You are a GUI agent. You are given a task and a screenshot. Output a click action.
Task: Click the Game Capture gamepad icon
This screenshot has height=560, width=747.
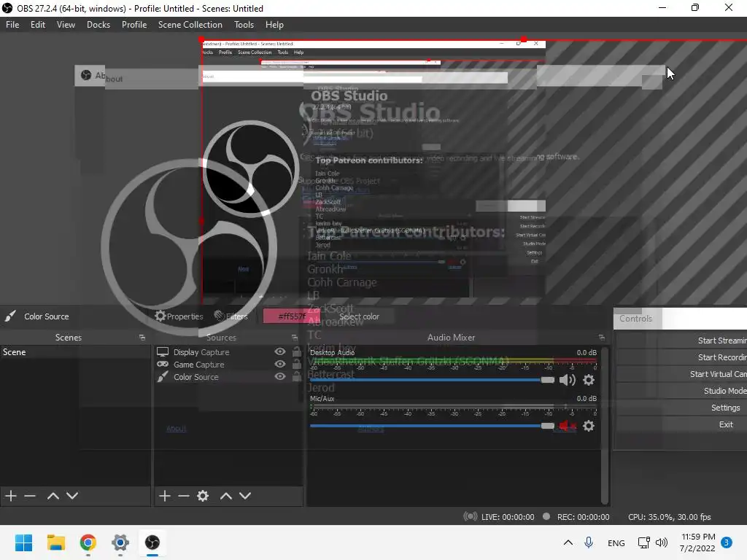[x=163, y=365]
